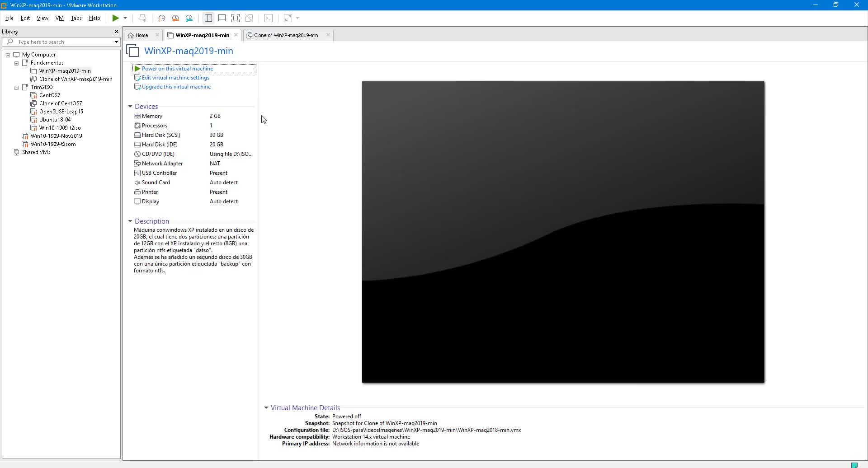The image size is (868, 468).
Task: Enter full screen mode via toolbar icon
Action: 236,18
